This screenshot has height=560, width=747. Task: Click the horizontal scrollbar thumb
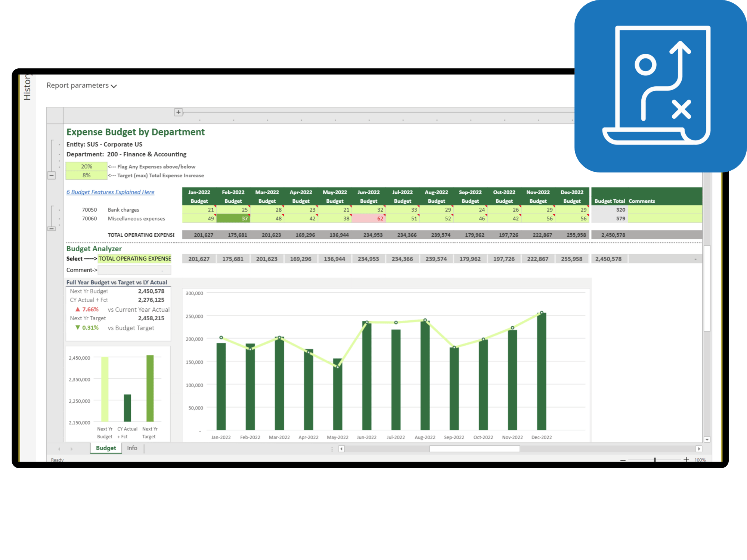click(474, 449)
